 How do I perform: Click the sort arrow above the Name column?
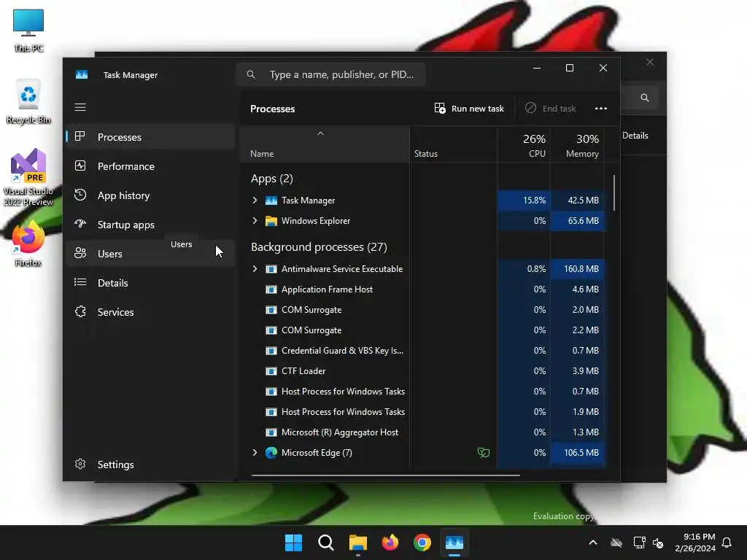(x=321, y=134)
